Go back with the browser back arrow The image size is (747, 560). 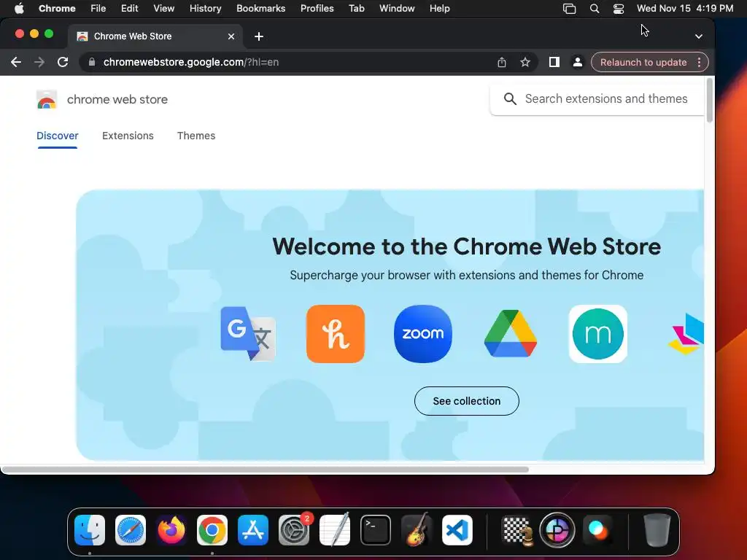(16, 62)
